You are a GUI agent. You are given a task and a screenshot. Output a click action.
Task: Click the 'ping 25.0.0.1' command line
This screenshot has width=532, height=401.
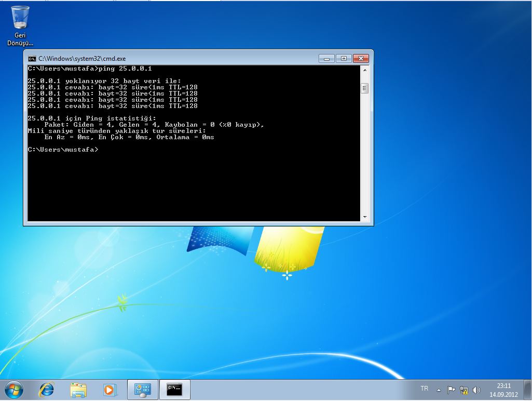(x=90, y=69)
